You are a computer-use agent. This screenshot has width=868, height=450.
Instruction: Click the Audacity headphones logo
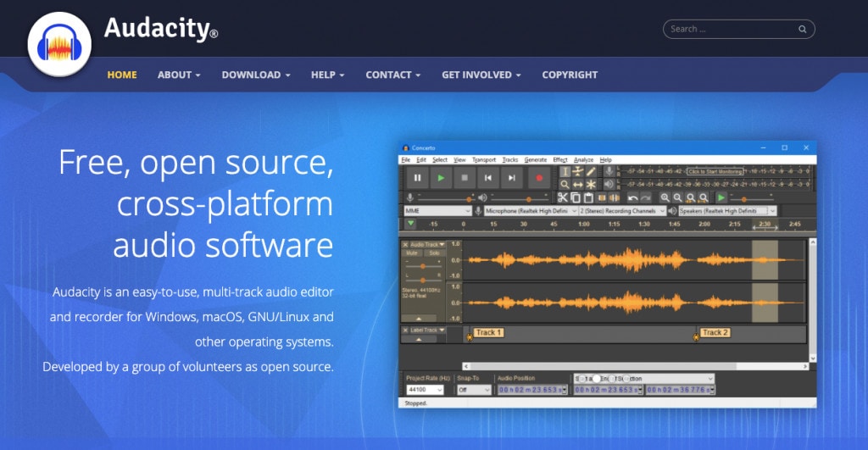click(x=59, y=46)
